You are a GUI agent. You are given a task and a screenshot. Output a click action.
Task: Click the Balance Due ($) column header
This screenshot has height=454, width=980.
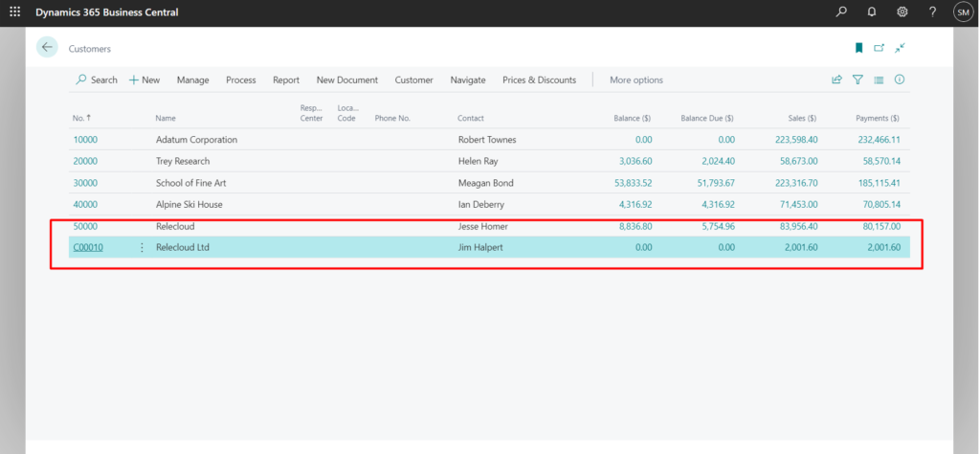(x=707, y=118)
